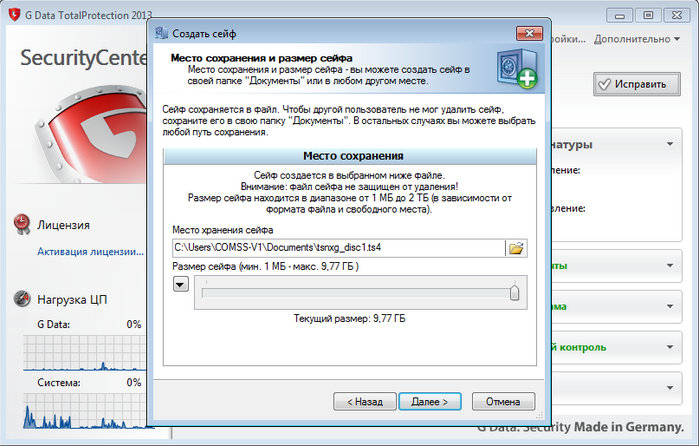Expand the 'контроль' panel arrow

coord(670,347)
